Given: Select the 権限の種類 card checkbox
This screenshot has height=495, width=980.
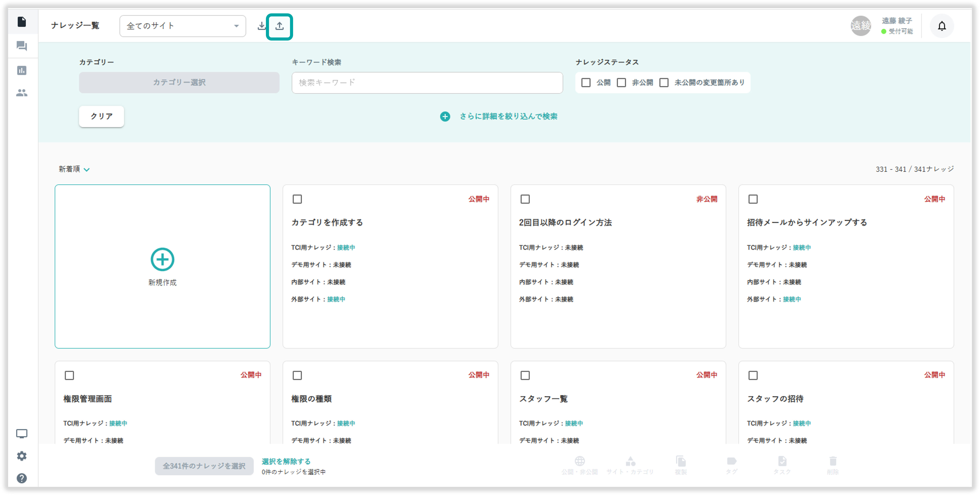Looking at the screenshot, I should tap(297, 375).
